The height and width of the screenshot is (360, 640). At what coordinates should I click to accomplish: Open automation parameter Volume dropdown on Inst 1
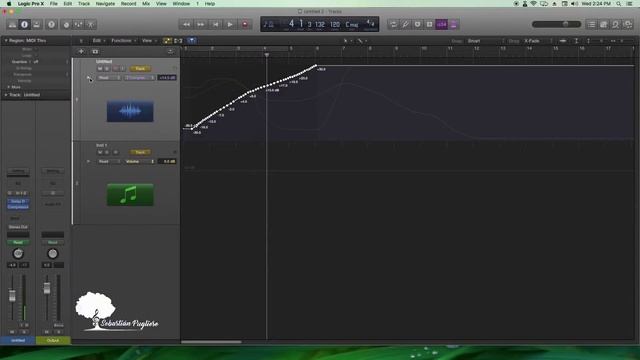pos(139,161)
